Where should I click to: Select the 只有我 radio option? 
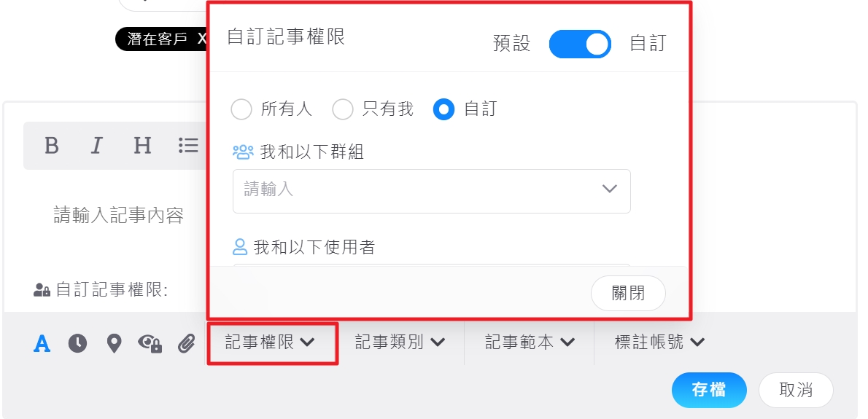click(343, 109)
